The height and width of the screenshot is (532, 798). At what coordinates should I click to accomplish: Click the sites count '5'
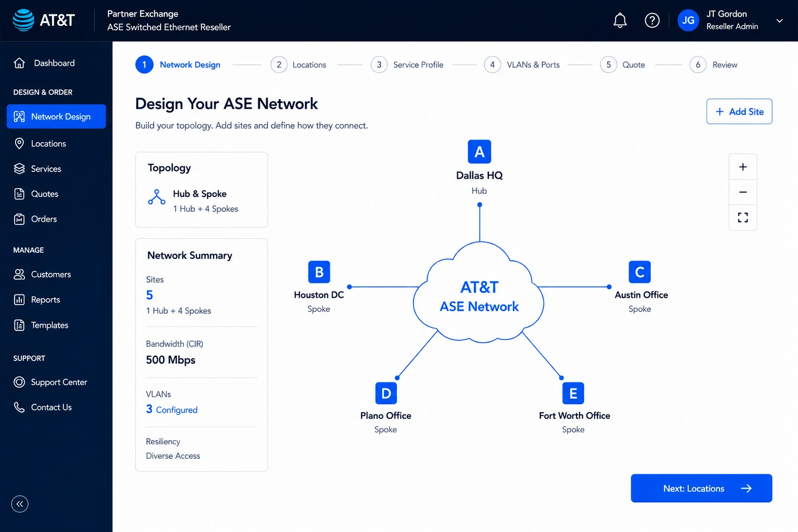[150, 295]
